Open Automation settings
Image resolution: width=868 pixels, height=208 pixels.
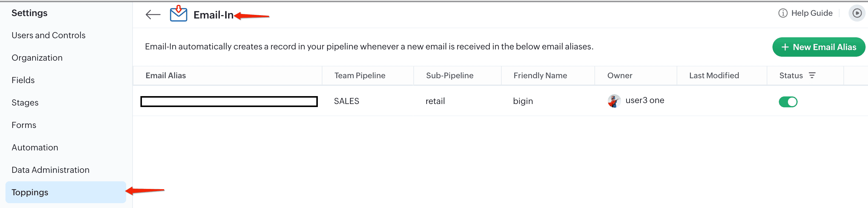tap(35, 147)
